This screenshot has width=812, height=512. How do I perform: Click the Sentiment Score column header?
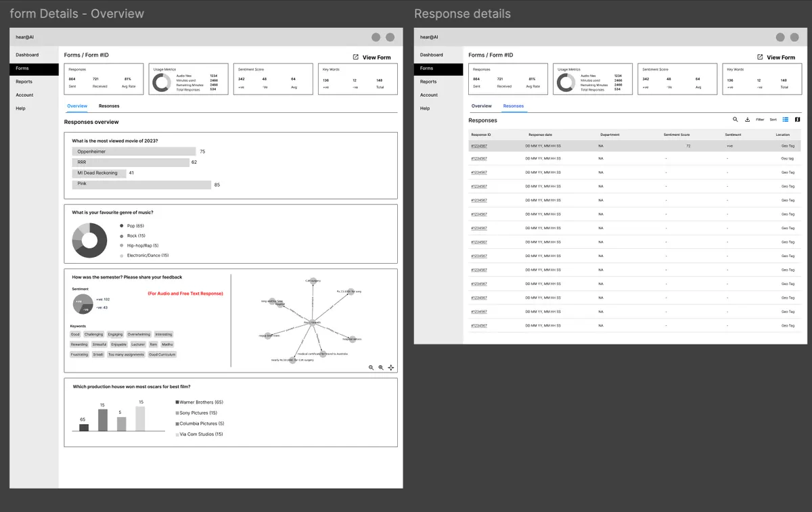(677, 135)
